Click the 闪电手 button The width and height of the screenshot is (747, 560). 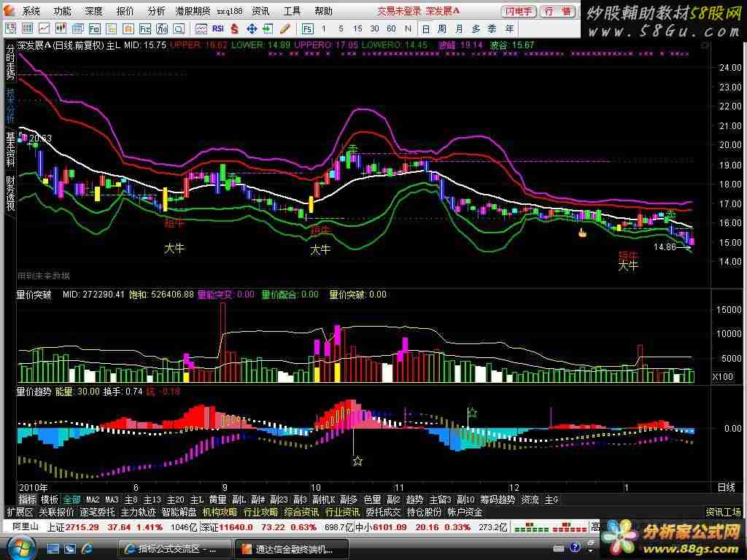pos(519,11)
